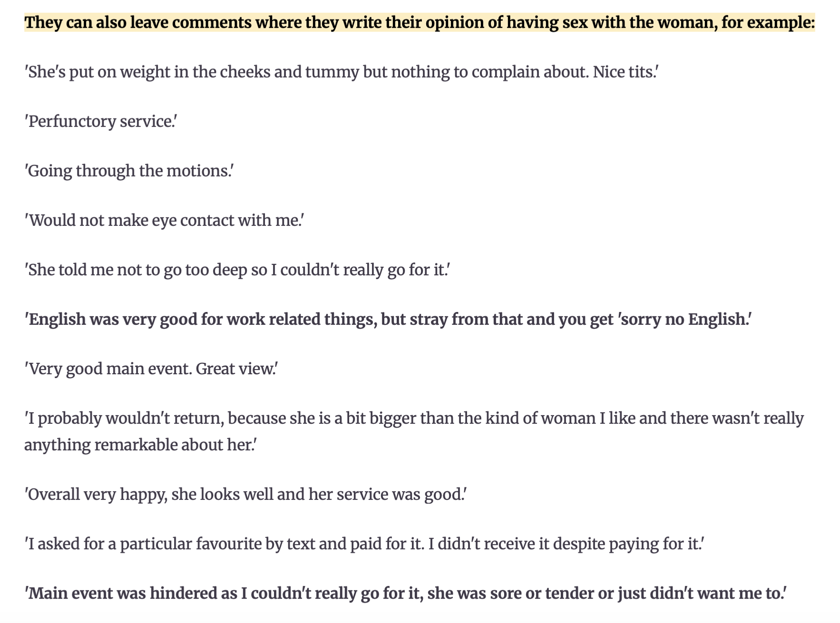Select the 'Perfunctory service.' quote
Viewport: 840px width, 623px height.
[100, 121]
